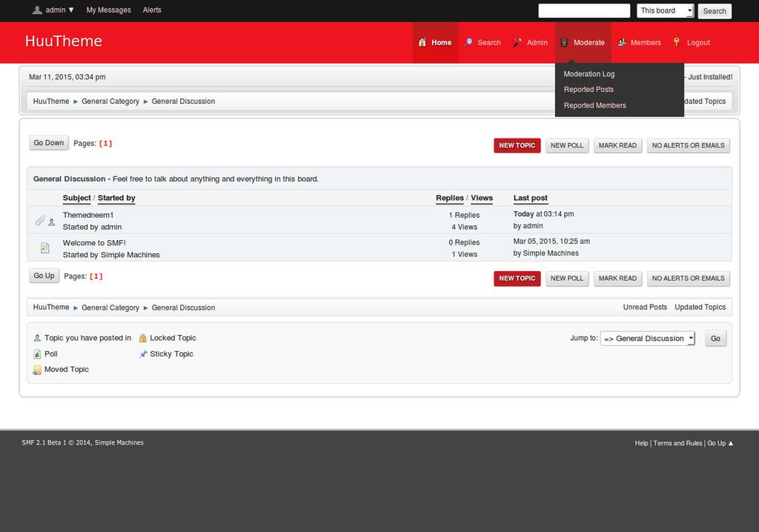
Task: Click the upper NEW TOPIC button
Action: tap(517, 145)
